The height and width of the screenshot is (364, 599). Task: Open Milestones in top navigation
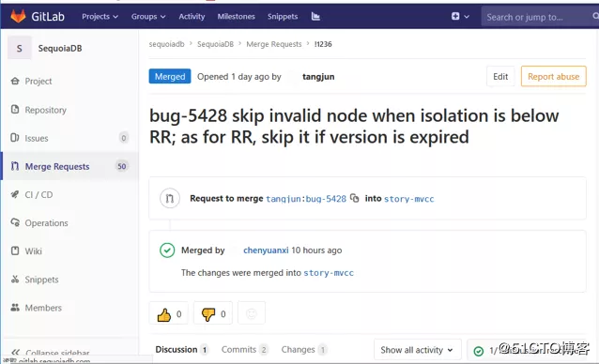[236, 16]
